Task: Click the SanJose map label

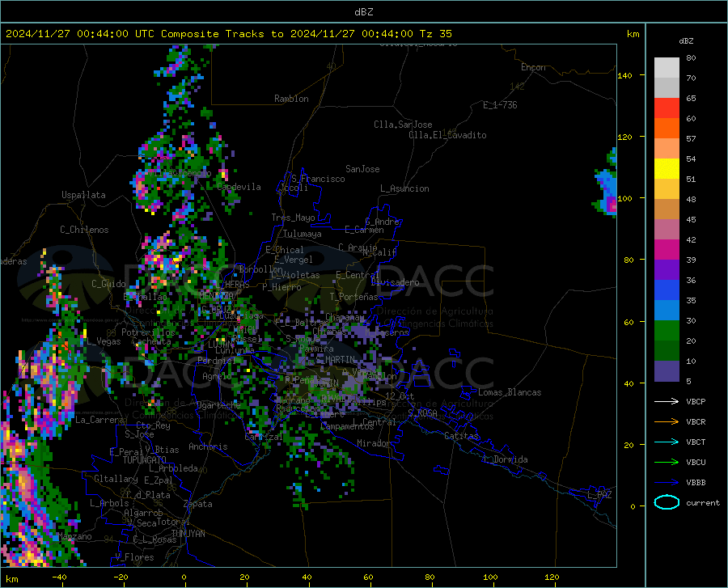Action: pos(362,169)
